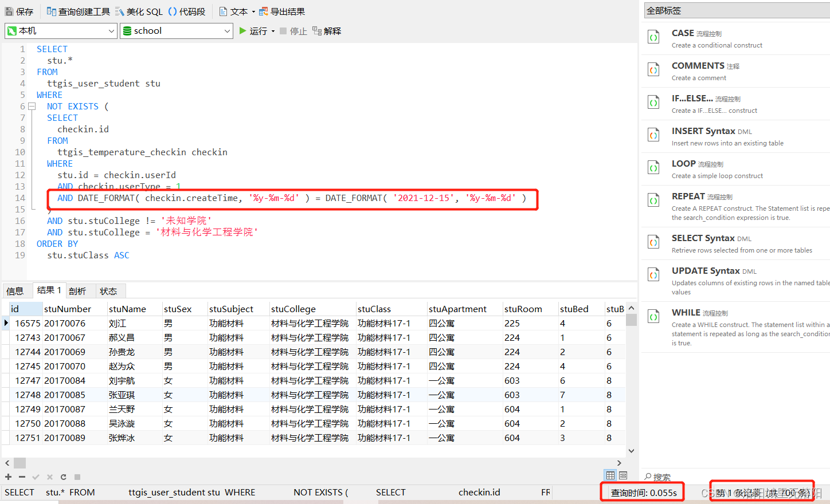The width and height of the screenshot is (830, 504).
Task: Click the WHILE snippet icon
Action: [x=653, y=317]
